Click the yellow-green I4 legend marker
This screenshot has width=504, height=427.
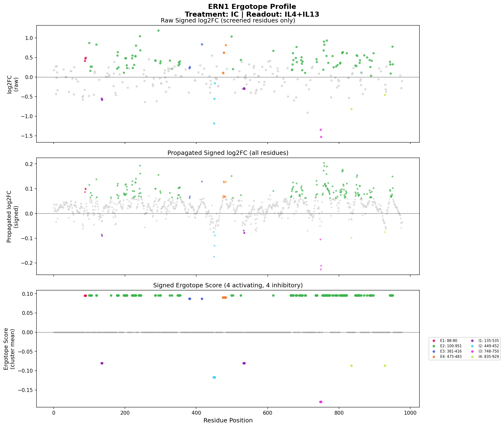(x=472, y=357)
